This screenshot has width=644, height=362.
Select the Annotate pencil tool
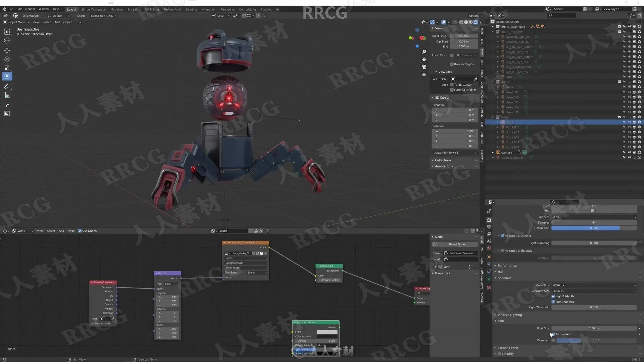coord(7,86)
